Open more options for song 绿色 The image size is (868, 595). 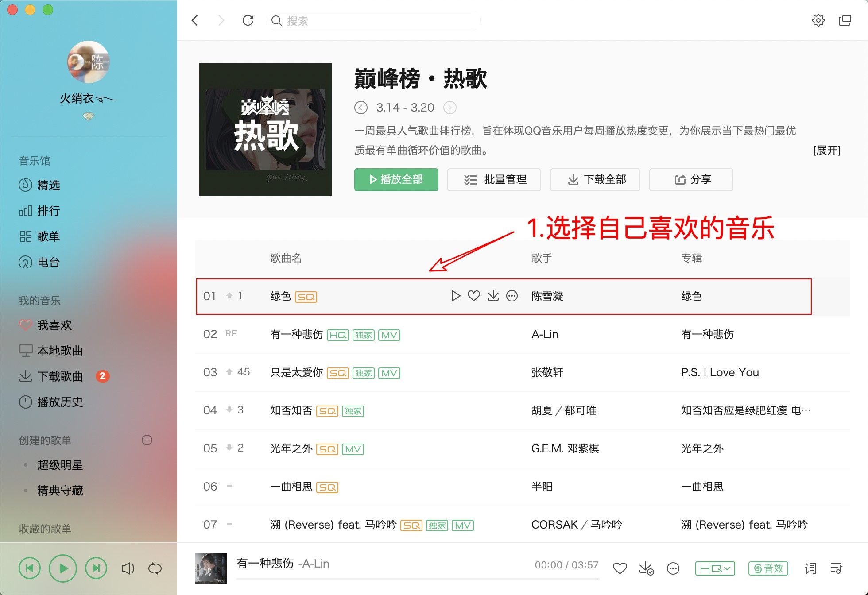coord(512,296)
